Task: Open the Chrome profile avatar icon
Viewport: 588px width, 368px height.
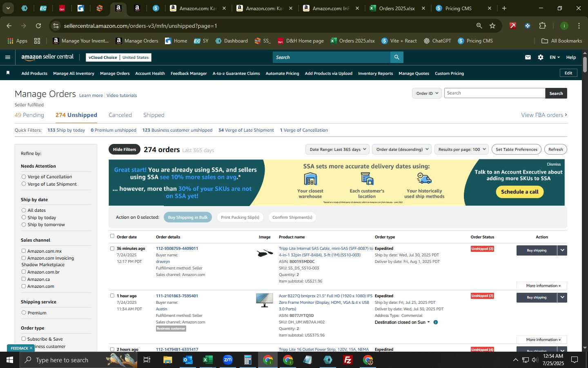Action: point(564,26)
